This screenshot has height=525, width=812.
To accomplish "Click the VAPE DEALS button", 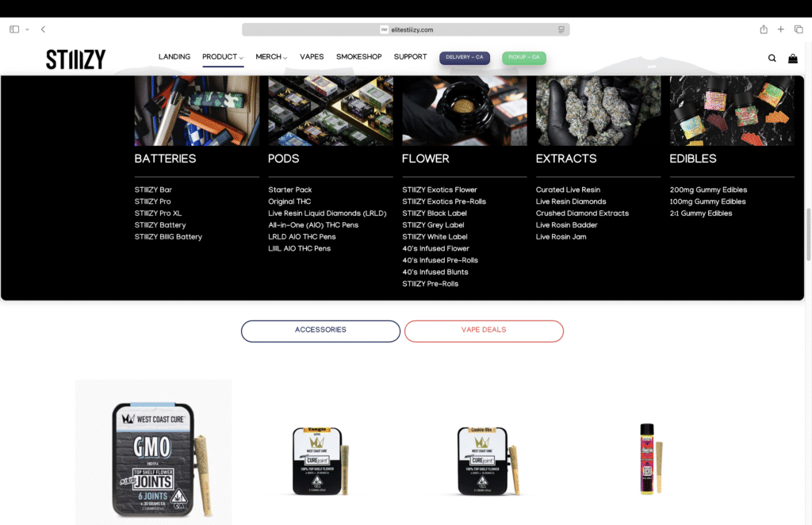I will tap(484, 331).
